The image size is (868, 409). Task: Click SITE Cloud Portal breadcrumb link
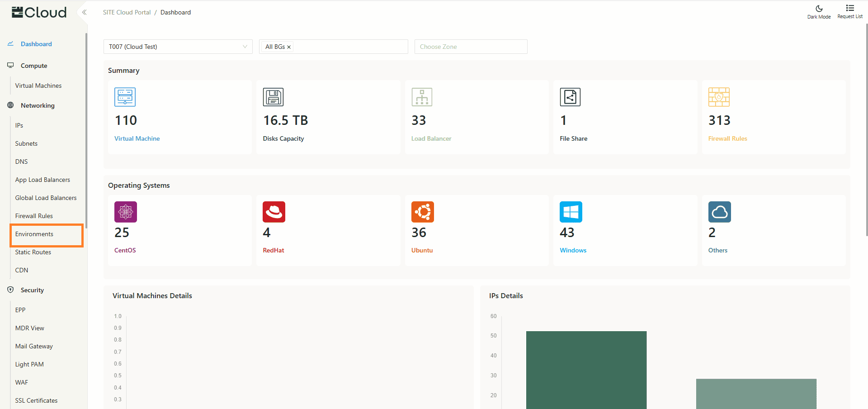[x=127, y=12]
